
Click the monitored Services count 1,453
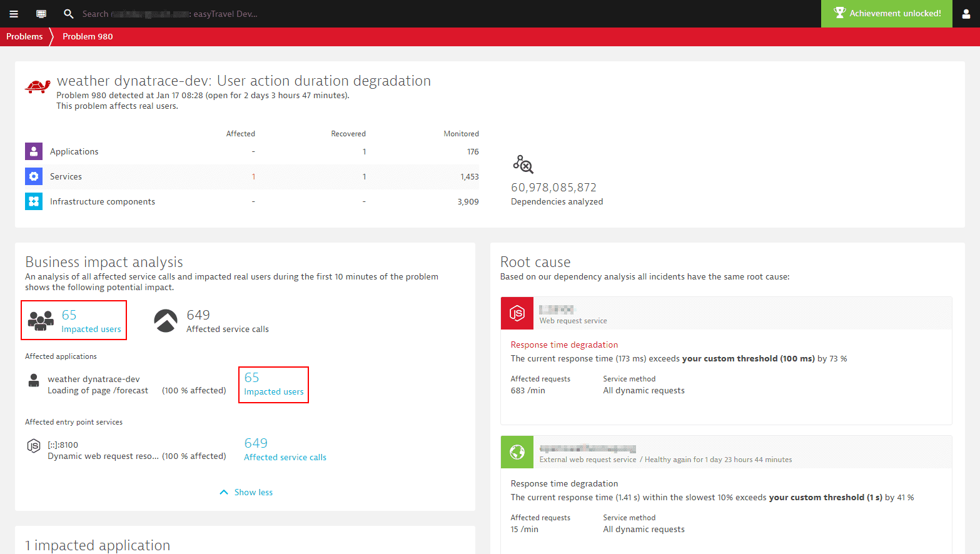tap(470, 176)
